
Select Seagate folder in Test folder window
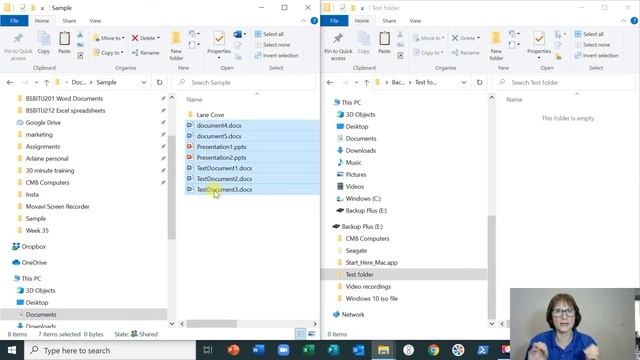tap(356, 251)
